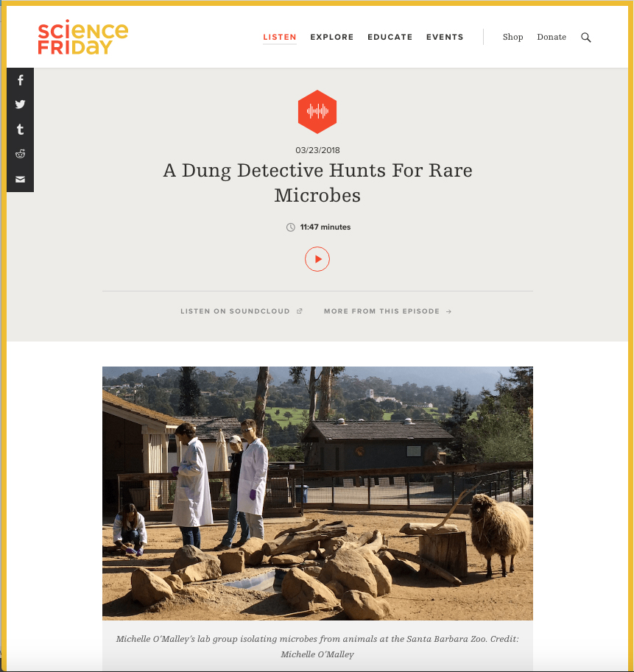The width and height of the screenshot is (634, 672).
Task: Go to the Science Friday homepage logo
Action: click(x=82, y=37)
